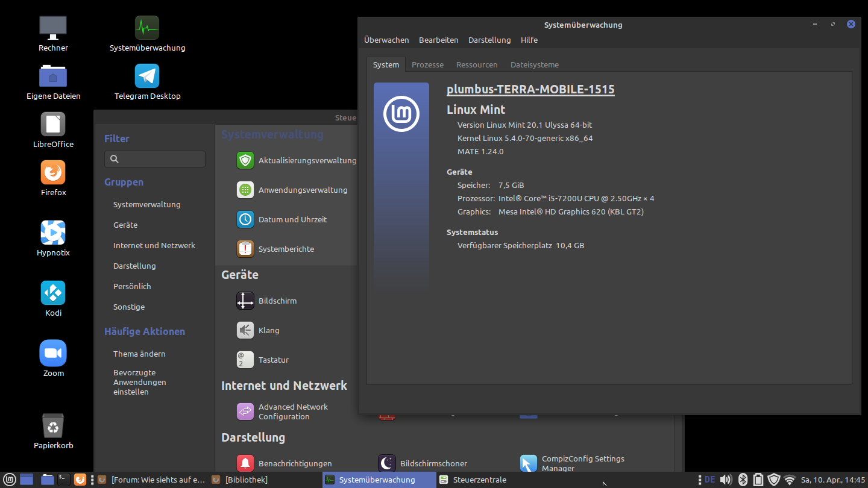Select the System tab
868x488 pixels.
386,64
